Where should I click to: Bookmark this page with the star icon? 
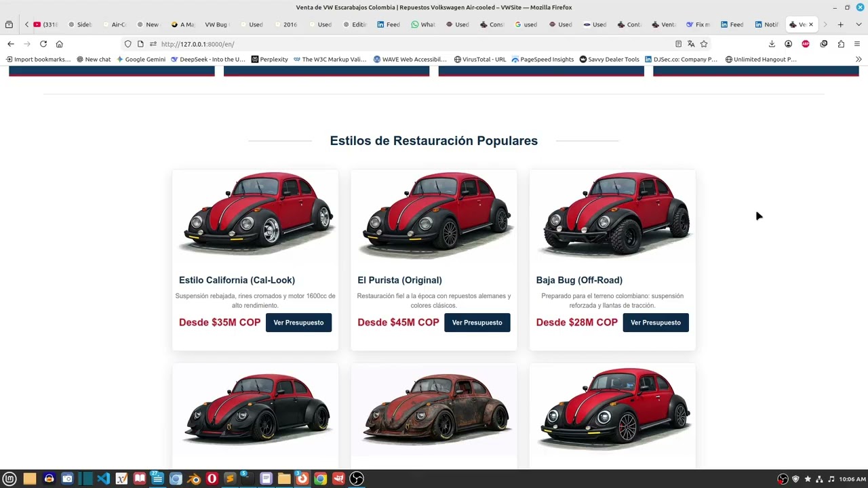click(x=704, y=44)
